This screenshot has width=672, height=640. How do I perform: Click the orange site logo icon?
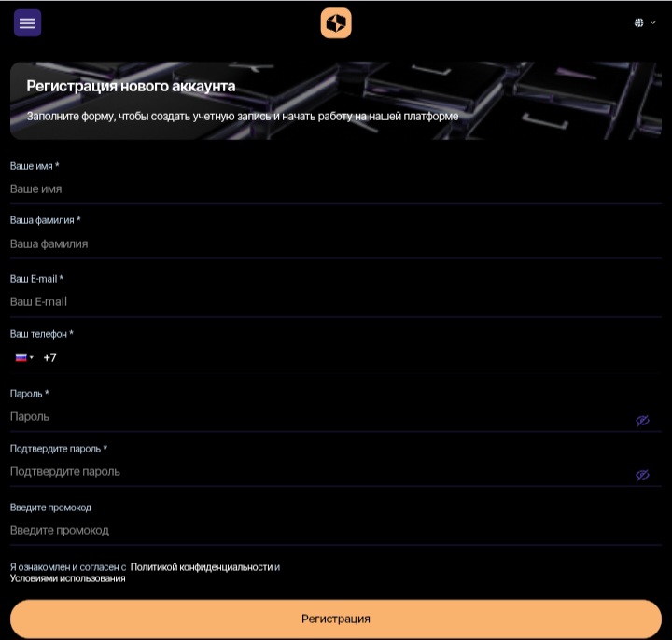click(336, 23)
